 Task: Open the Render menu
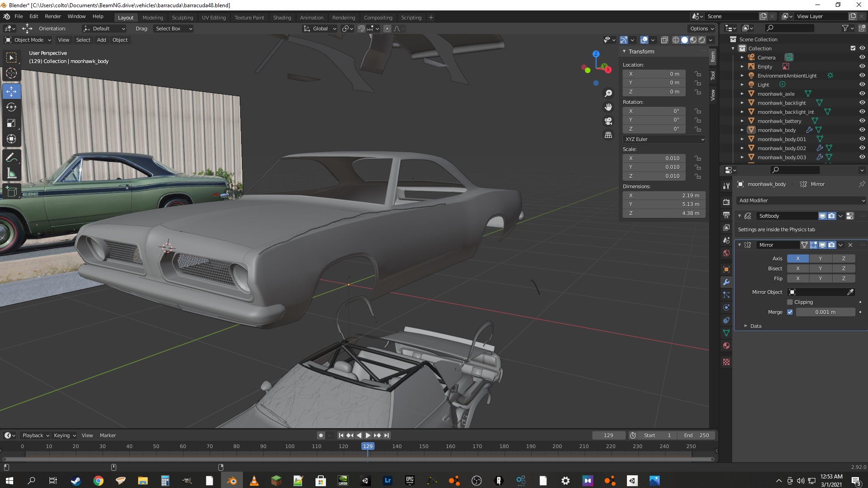coord(53,16)
